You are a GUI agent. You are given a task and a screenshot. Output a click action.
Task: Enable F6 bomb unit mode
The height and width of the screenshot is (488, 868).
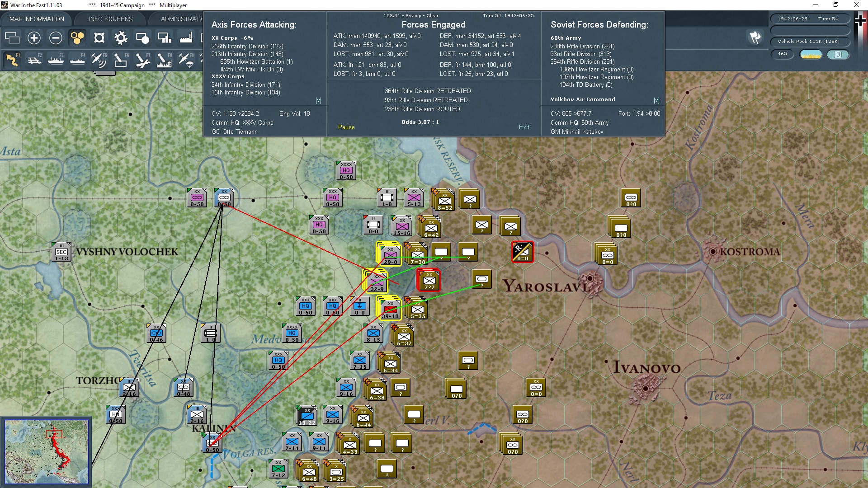tap(121, 60)
